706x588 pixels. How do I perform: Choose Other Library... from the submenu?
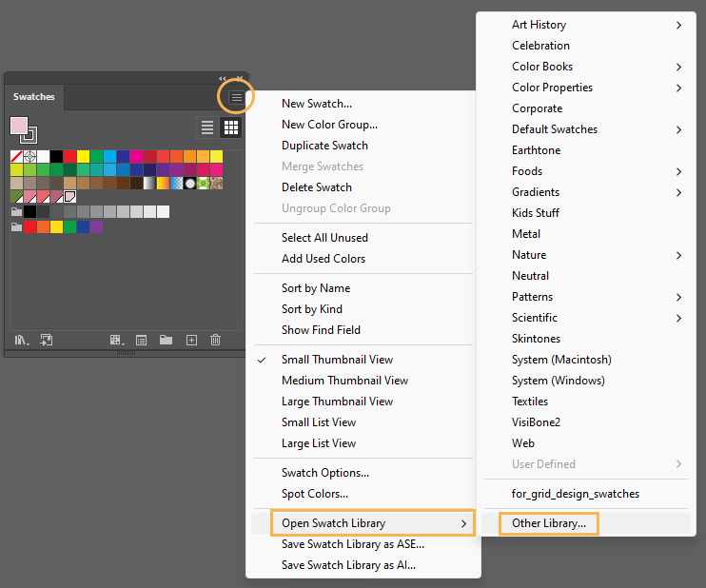pyautogui.click(x=549, y=523)
